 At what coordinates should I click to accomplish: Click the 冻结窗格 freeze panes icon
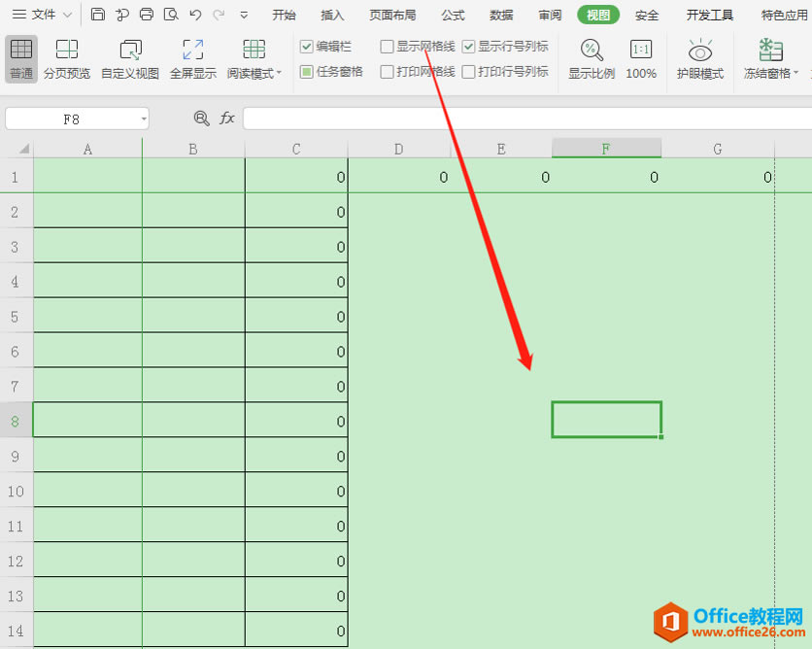point(770,50)
